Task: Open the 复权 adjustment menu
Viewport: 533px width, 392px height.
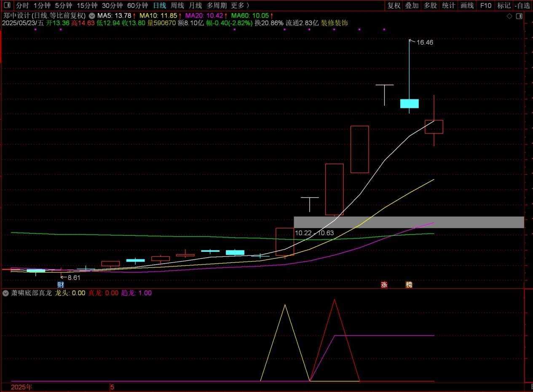Action: [394, 5]
